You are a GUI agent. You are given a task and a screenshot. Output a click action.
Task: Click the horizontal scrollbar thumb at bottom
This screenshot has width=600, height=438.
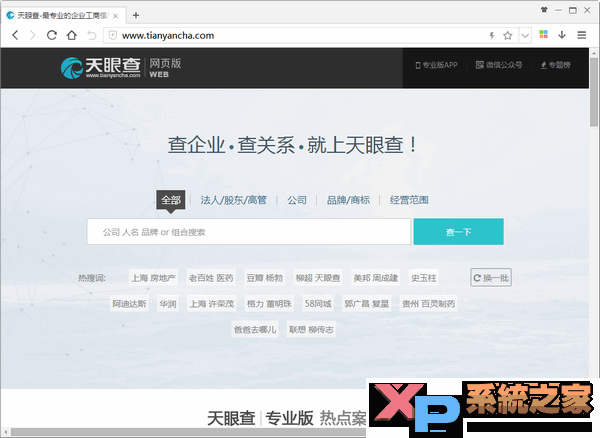188,432
